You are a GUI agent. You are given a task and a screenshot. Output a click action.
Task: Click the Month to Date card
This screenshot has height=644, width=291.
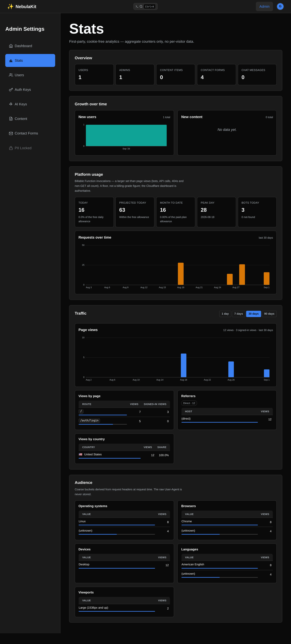[176, 212]
